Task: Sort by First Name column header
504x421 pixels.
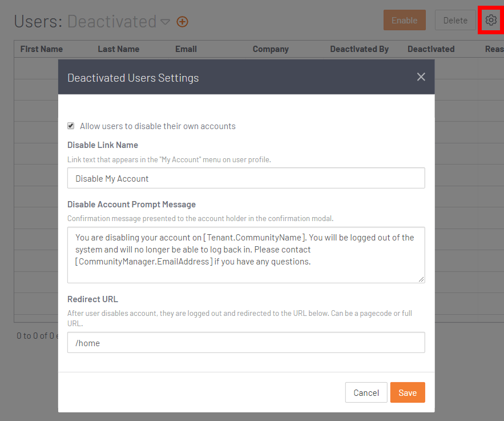Action: (42, 49)
